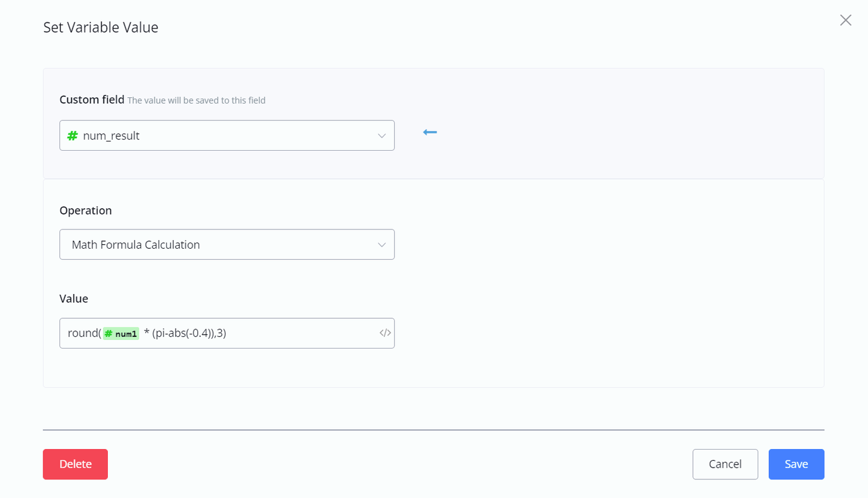Click the Value label
868x498 pixels.
[74, 298]
